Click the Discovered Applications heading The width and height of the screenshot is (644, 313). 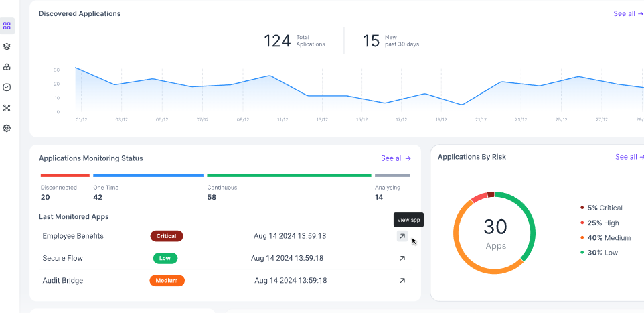pos(80,13)
